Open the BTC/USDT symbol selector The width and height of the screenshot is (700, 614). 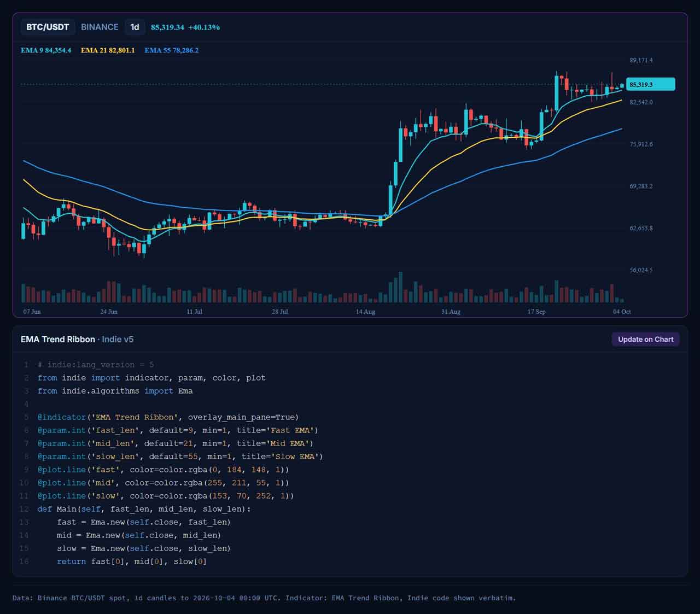tap(48, 27)
